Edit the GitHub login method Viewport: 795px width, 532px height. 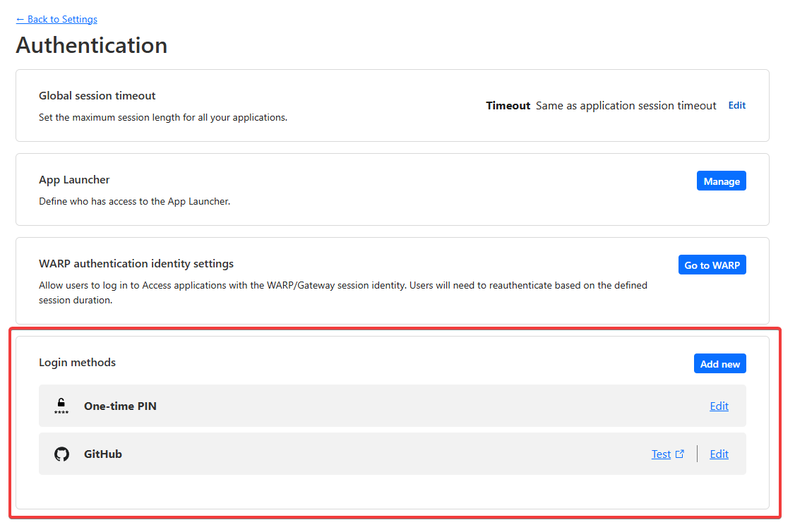719,454
